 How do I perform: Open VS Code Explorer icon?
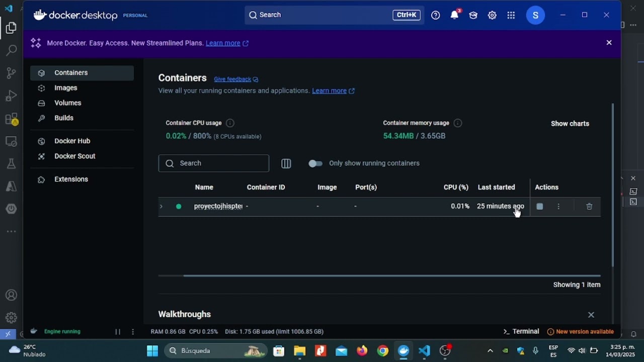(11, 28)
